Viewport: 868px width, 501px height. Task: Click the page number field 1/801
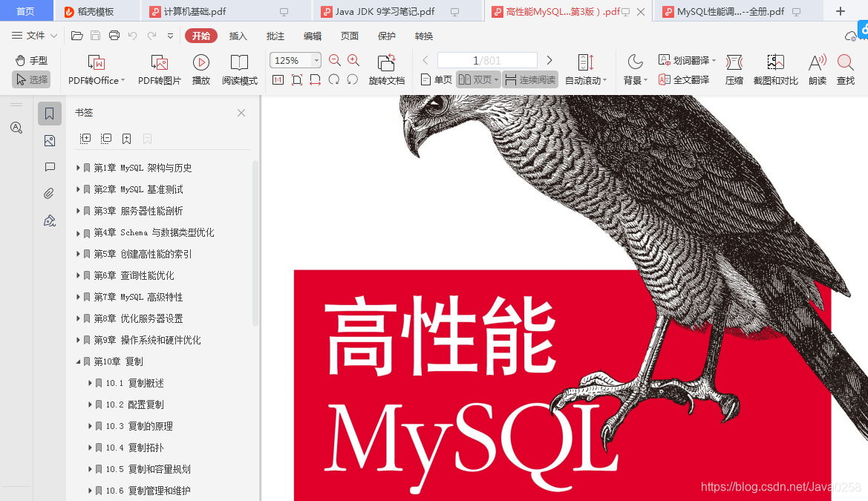(x=487, y=60)
